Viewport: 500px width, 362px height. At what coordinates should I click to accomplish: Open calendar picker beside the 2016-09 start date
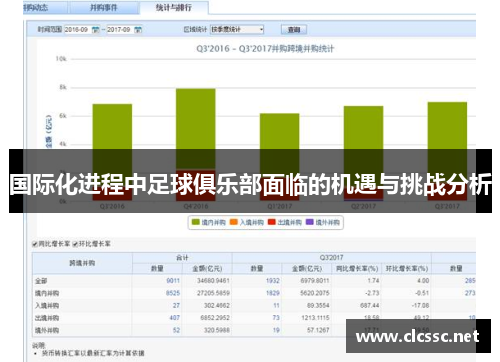[x=95, y=30]
